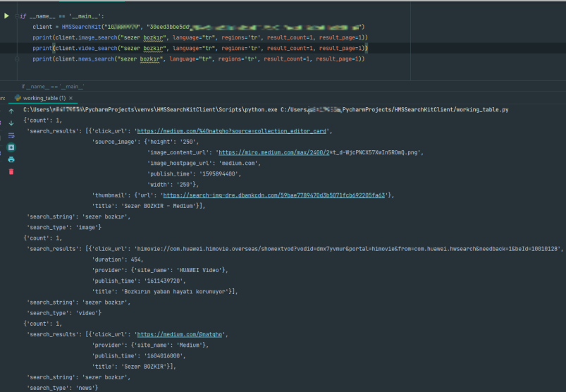
Task: Click the 'width': '250' output line
Action: pos(173,185)
